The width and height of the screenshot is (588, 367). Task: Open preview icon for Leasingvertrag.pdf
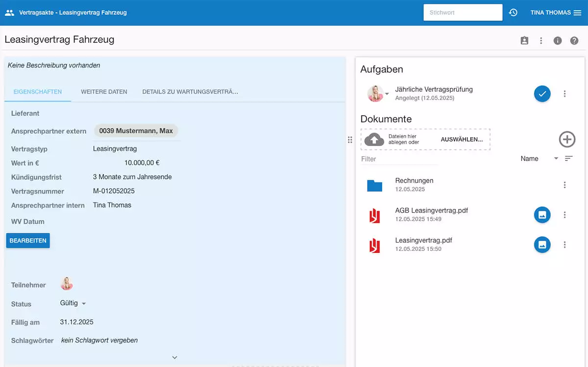[x=542, y=245]
